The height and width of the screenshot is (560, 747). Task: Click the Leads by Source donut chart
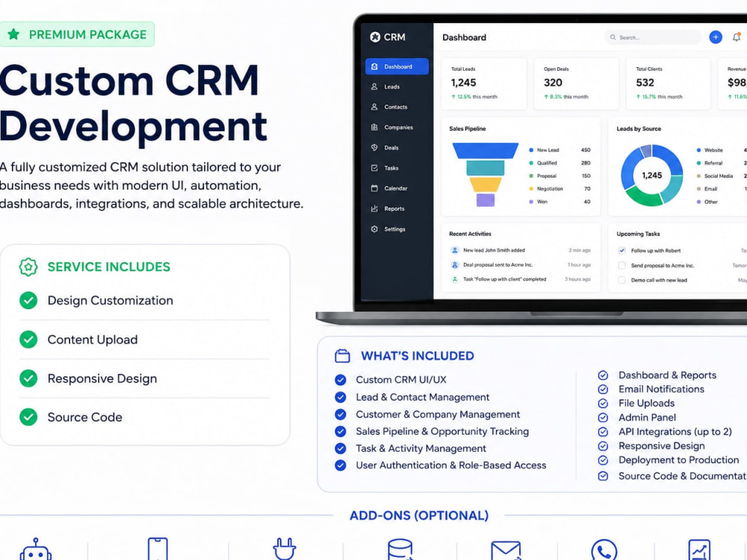point(651,175)
